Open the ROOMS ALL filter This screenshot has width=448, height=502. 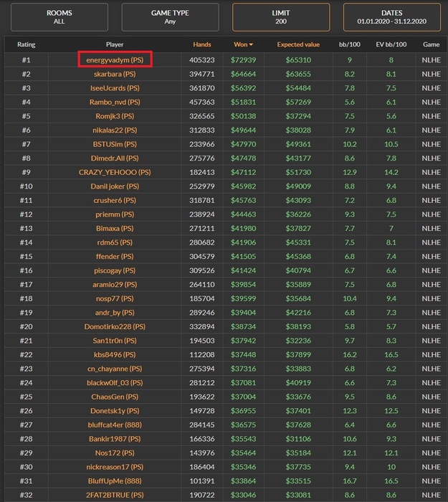(x=59, y=17)
